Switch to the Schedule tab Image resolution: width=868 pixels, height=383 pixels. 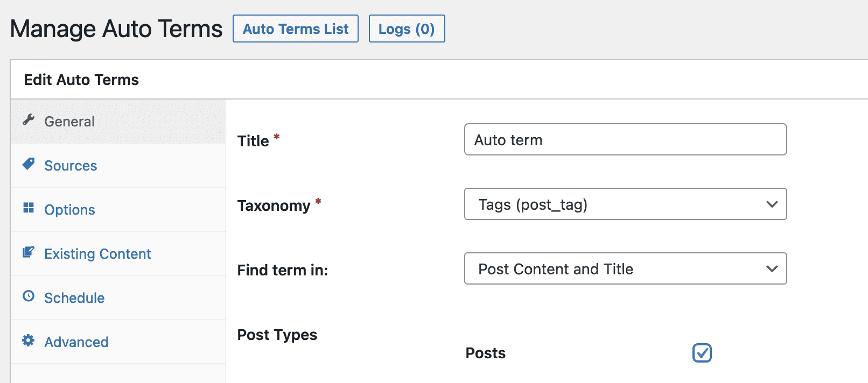pos(74,298)
